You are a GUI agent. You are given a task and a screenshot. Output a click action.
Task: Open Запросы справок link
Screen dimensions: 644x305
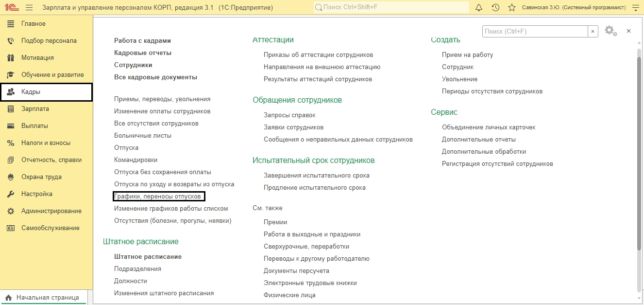(289, 115)
